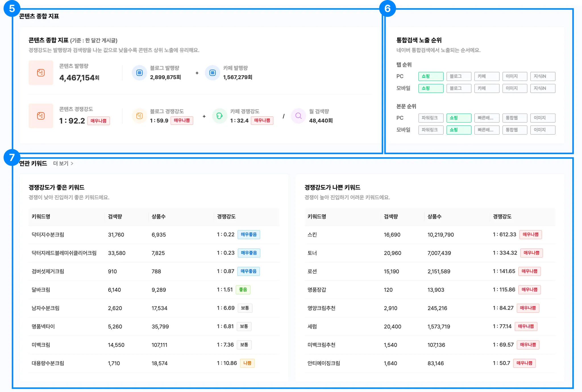Click the monthly search magnifier icon

coord(298,116)
